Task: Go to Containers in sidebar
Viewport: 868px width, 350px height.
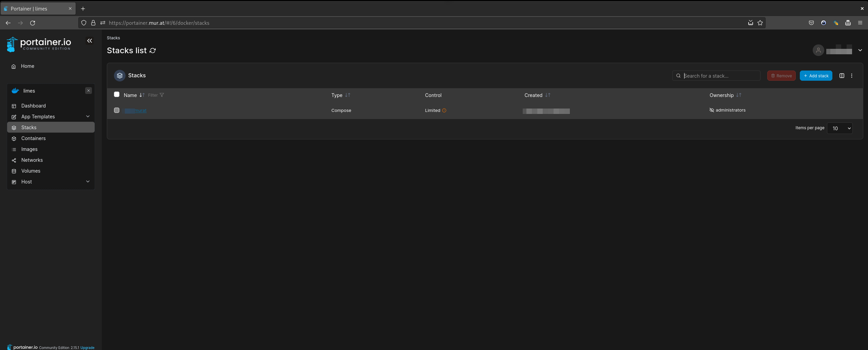Action: pyautogui.click(x=33, y=138)
